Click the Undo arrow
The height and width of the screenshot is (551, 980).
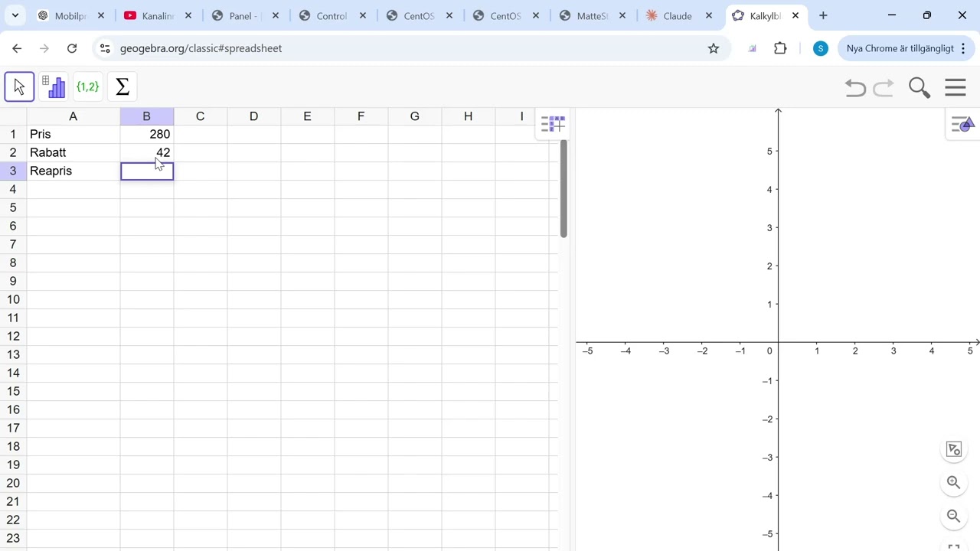(x=855, y=87)
